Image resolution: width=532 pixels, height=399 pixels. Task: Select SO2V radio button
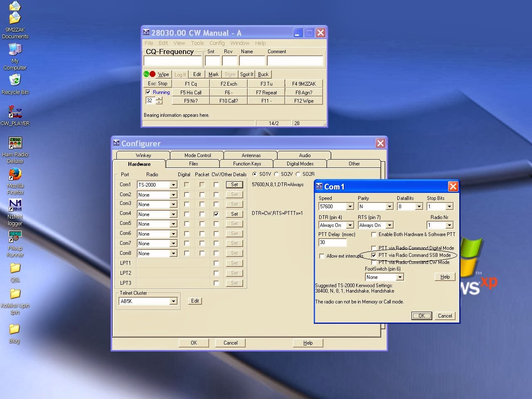click(276, 174)
